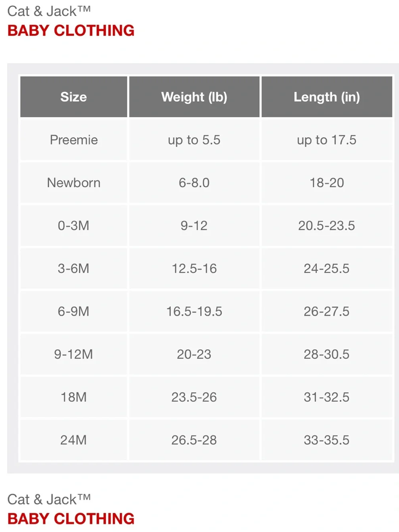Select the 6-9M size cell
Viewport: 399px width, 532px height.
74,311
